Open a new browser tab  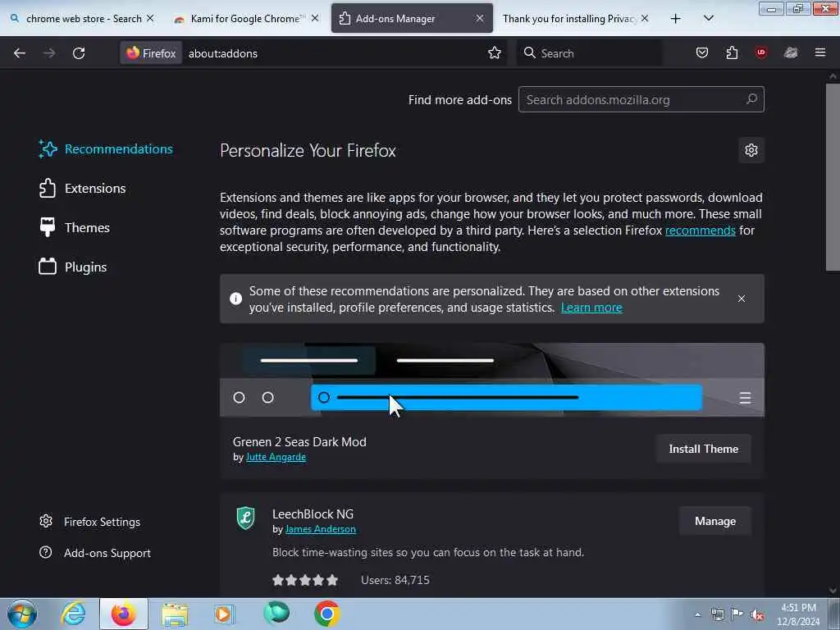coord(676,19)
